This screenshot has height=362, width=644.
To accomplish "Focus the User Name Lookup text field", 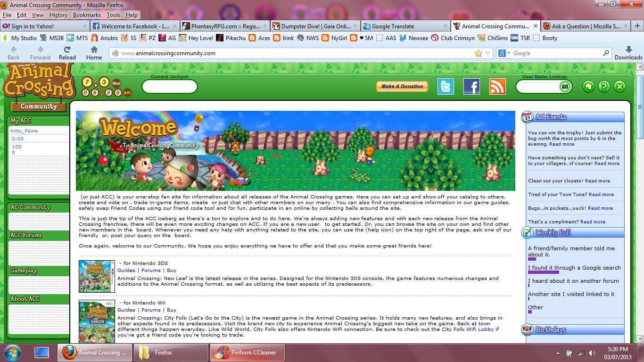I will click(540, 87).
